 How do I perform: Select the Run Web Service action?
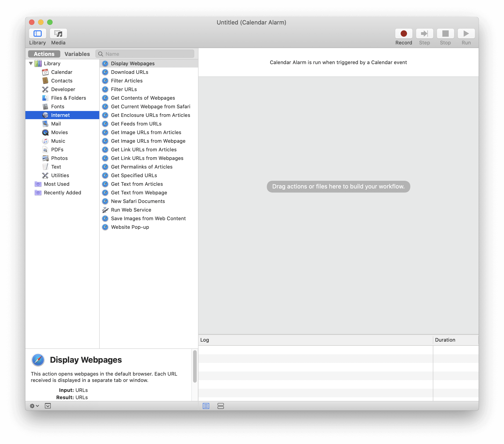tap(131, 210)
